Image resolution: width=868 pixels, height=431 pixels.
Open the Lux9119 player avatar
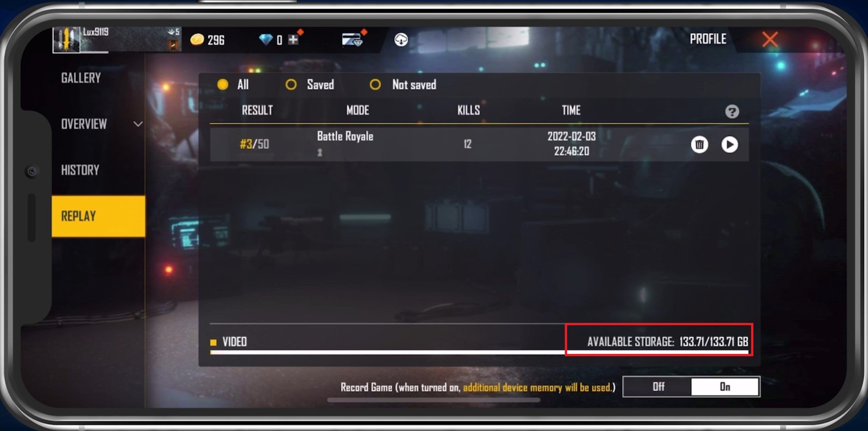67,39
